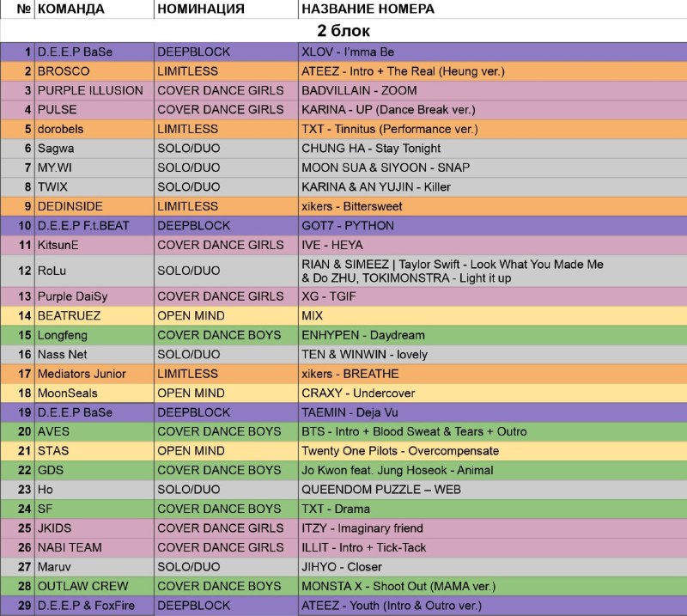Click 'TXT - Drama' song title
Image resolution: width=687 pixels, height=616 pixels.
point(336,509)
